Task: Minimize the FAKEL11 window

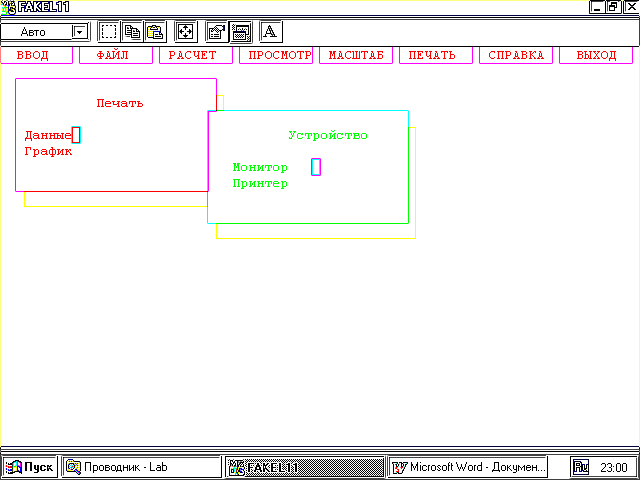Action: 597,7
